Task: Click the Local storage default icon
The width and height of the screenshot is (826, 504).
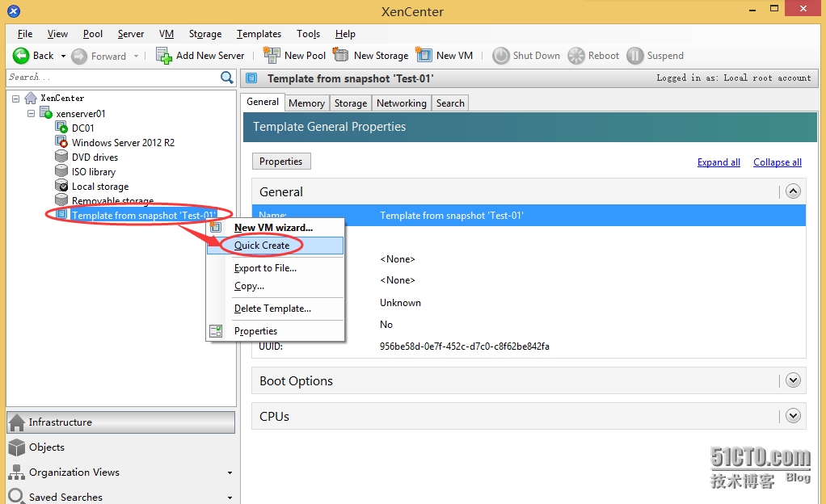Action: tap(61, 186)
